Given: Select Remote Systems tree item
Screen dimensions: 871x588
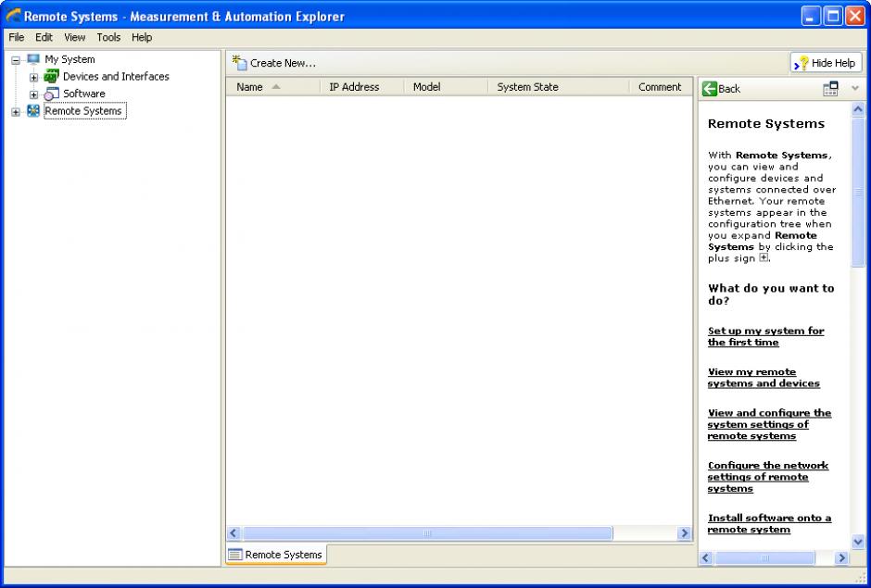Looking at the screenshot, I should coord(84,110).
